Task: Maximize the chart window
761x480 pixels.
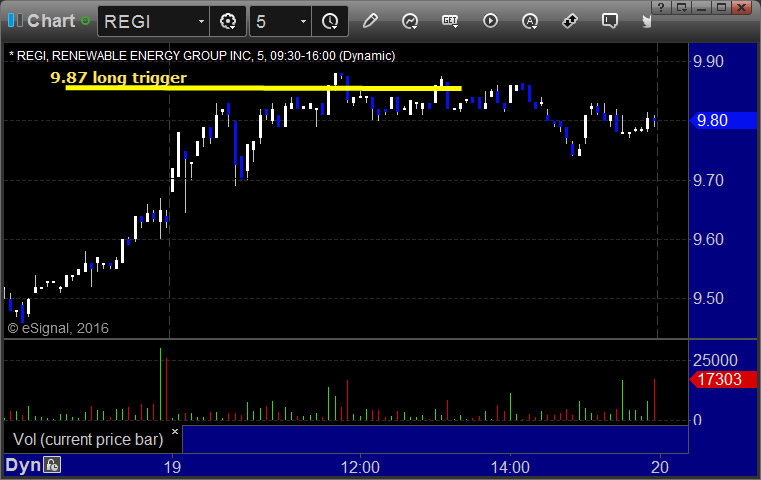Action: [x=722, y=7]
